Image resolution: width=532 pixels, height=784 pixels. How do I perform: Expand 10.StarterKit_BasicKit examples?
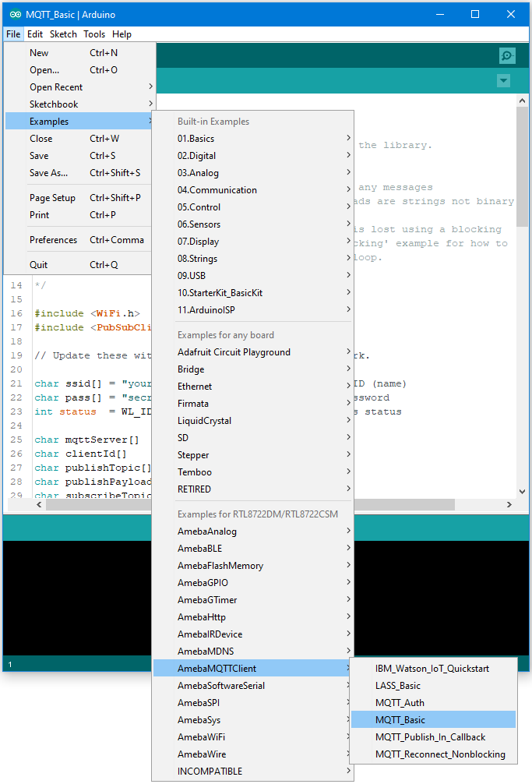tap(253, 293)
